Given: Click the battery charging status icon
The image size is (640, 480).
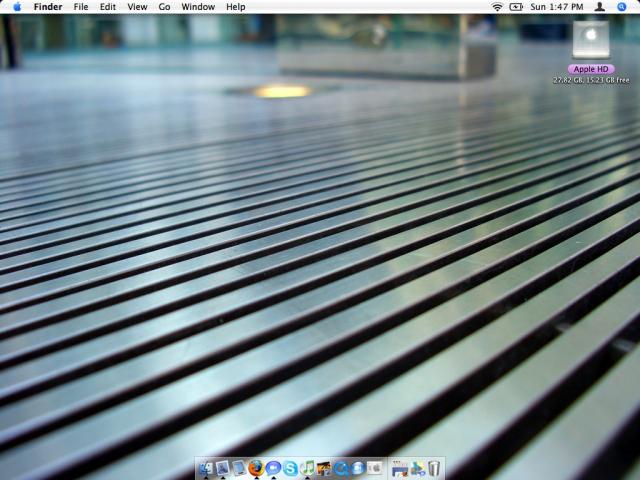Looking at the screenshot, I should click(x=516, y=7).
